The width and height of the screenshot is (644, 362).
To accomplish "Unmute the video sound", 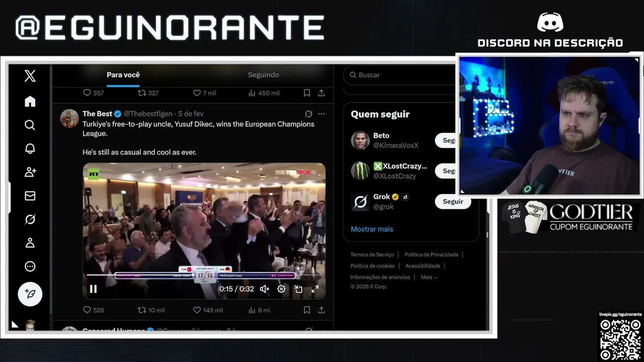I will coord(264,289).
